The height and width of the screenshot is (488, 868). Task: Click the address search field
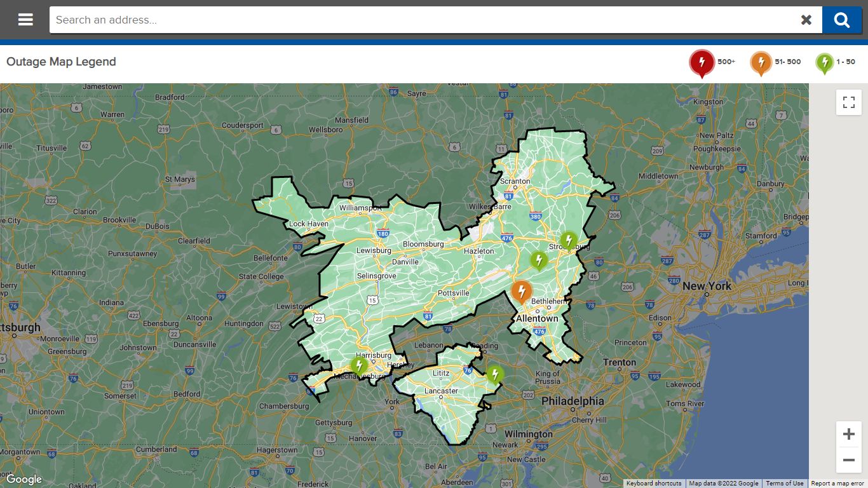click(x=423, y=20)
